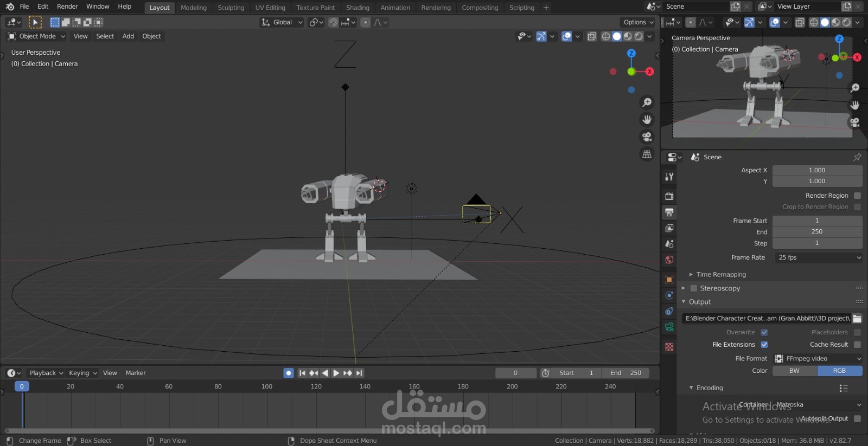The height and width of the screenshot is (446, 868).
Task: Switch to the Modeling workspace tab
Action: tap(194, 8)
